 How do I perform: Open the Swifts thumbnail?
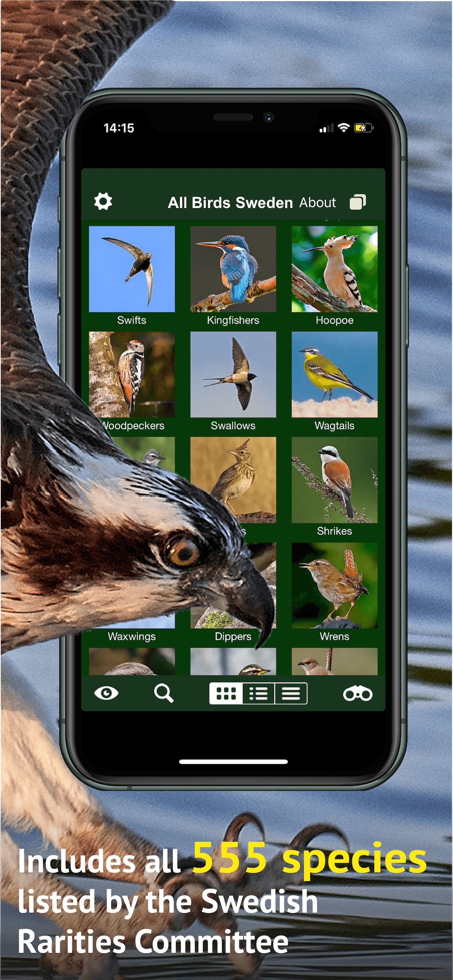132,269
